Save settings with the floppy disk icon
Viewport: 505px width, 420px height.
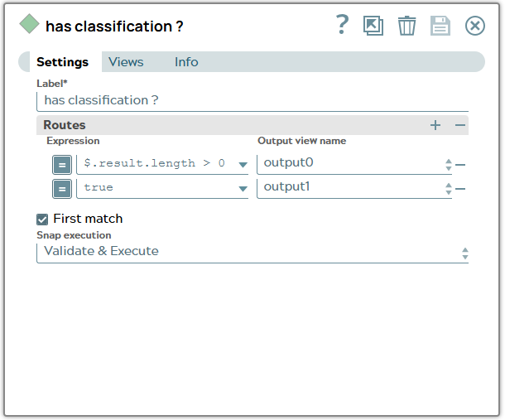click(x=440, y=26)
